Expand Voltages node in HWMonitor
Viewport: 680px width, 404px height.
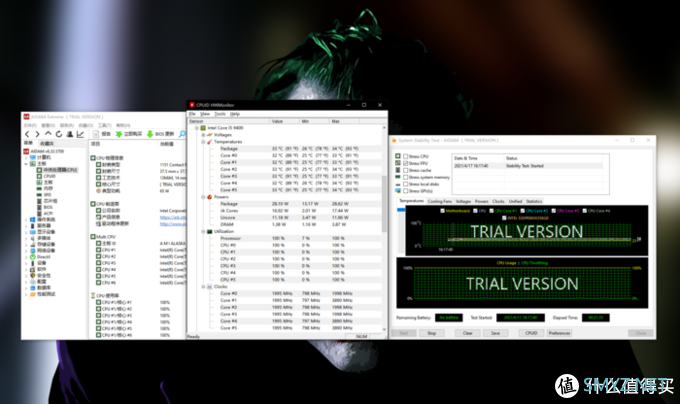tap(203, 135)
